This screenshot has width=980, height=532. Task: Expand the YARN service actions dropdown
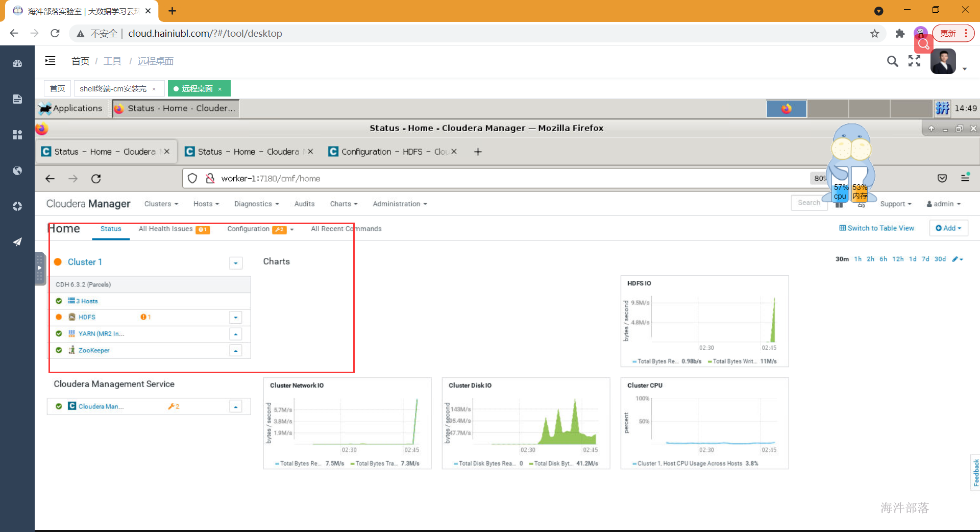point(235,334)
